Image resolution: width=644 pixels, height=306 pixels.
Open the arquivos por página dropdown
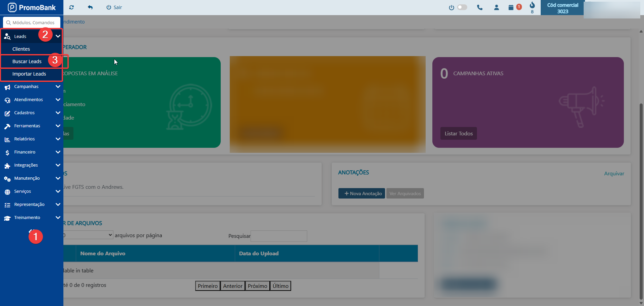pyautogui.click(x=88, y=235)
